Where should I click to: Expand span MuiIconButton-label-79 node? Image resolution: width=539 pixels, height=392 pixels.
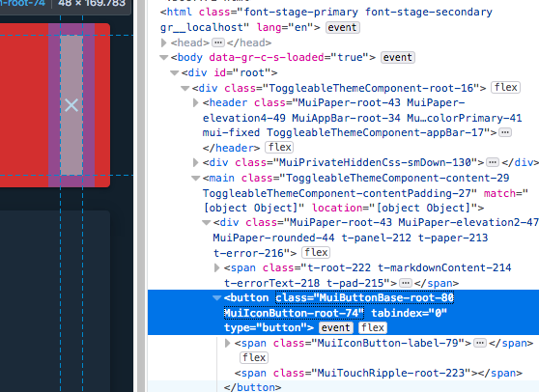point(227,343)
